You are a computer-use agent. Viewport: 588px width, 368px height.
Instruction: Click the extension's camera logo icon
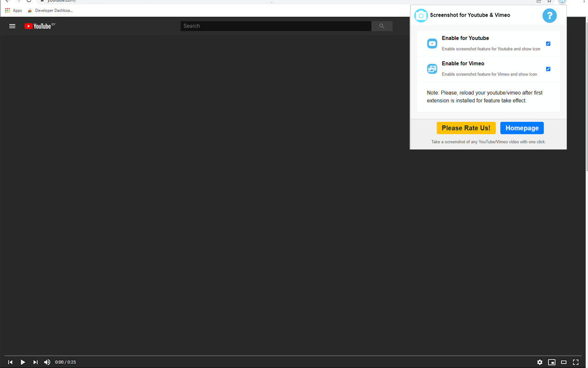(x=421, y=15)
